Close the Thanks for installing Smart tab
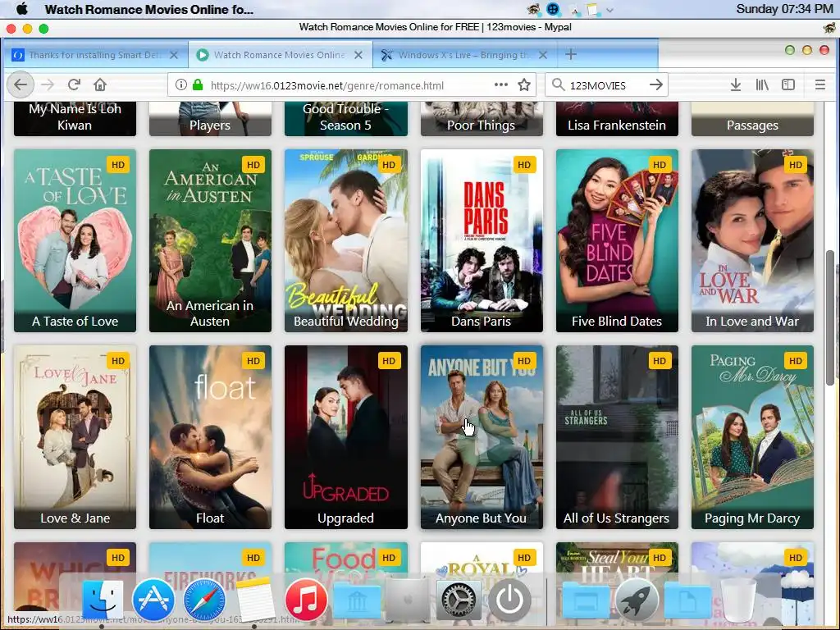The width and height of the screenshot is (840, 630). coord(174,55)
